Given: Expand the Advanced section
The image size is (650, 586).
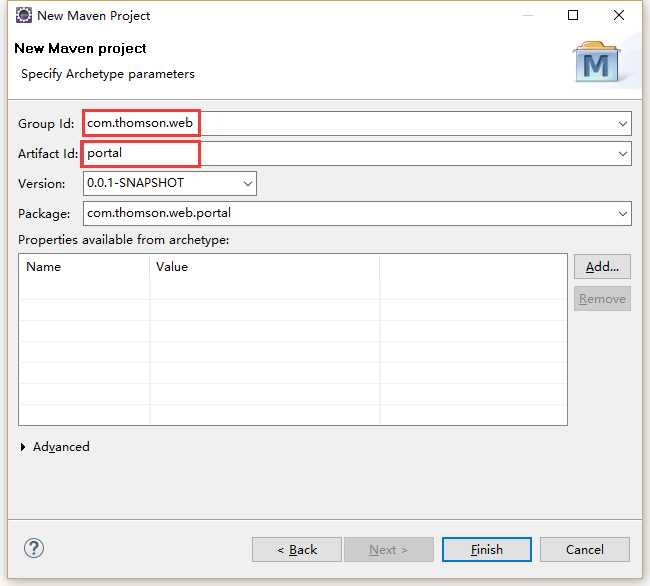Looking at the screenshot, I should 23,447.
